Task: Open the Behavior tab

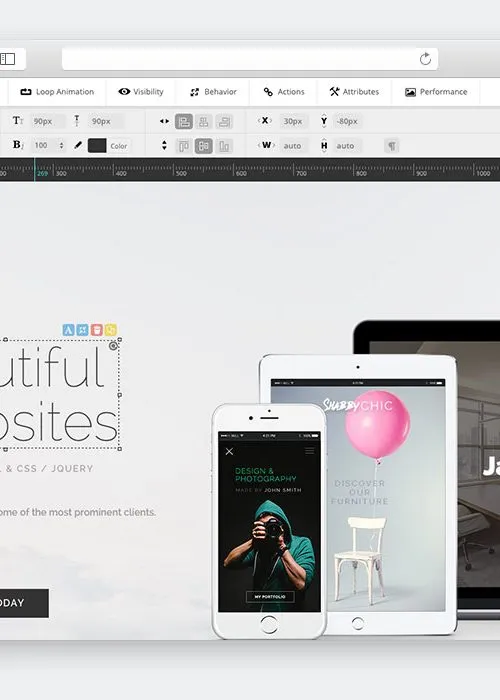Action: [x=213, y=92]
